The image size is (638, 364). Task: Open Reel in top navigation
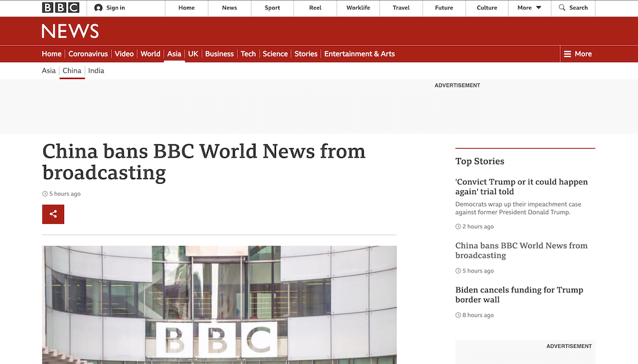coord(315,7)
